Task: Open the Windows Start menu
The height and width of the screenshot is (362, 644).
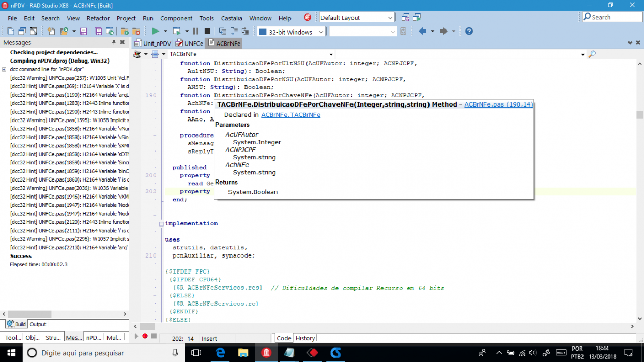Action: pyautogui.click(x=11, y=353)
